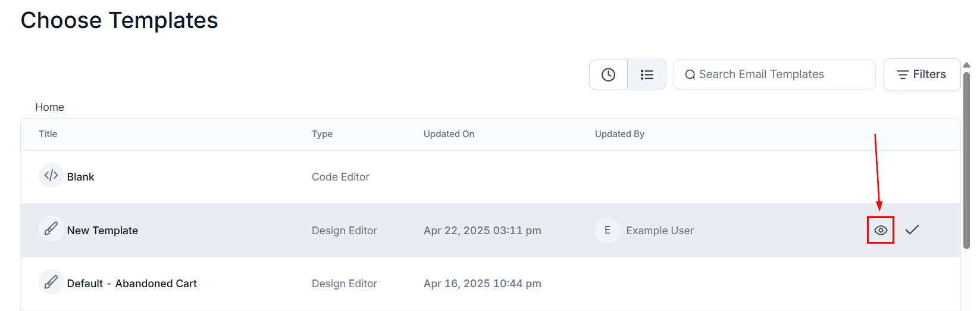Switch to list view layout

pyautogui.click(x=647, y=74)
